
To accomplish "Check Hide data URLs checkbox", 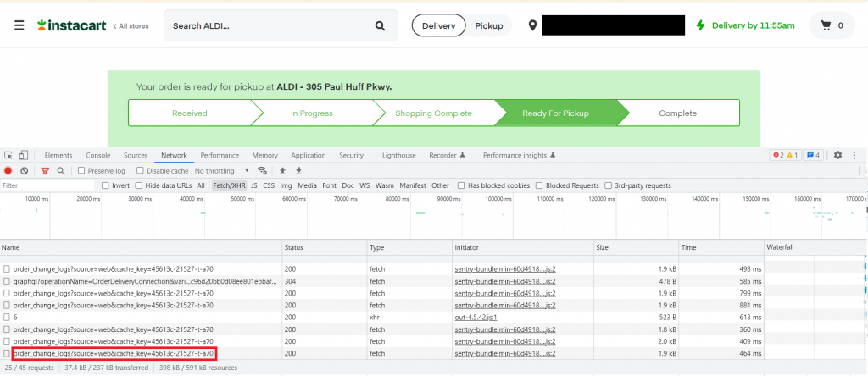I will [139, 185].
